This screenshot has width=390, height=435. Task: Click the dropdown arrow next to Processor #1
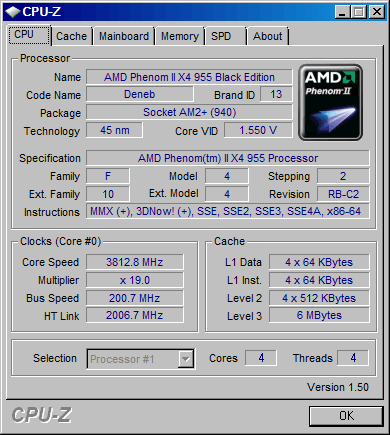186,359
